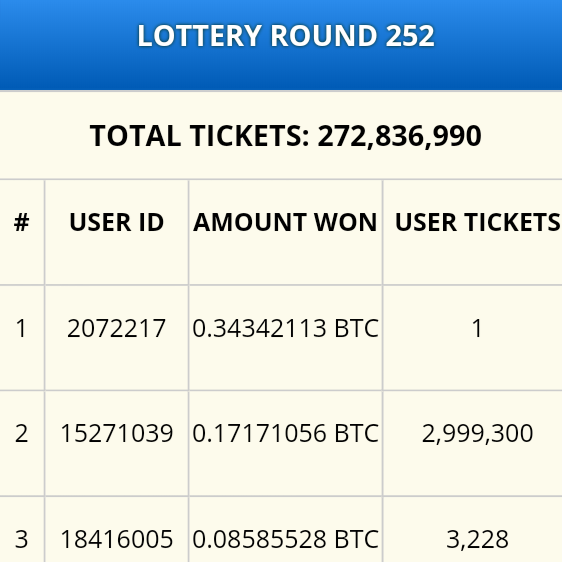The width and height of the screenshot is (562, 562).
Task: Click the # column header
Action: [x=22, y=222]
